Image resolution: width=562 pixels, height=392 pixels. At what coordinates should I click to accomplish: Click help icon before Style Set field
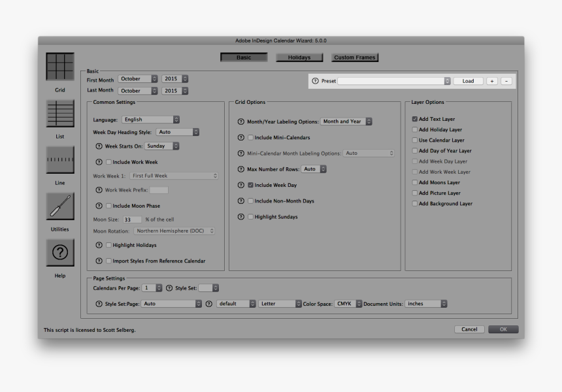click(x=169, y=288)
